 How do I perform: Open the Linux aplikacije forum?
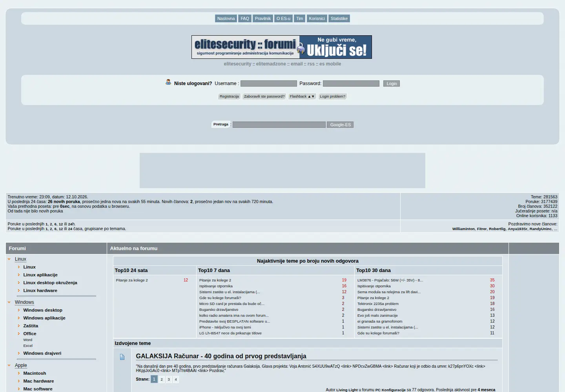(x=40, y=275)
